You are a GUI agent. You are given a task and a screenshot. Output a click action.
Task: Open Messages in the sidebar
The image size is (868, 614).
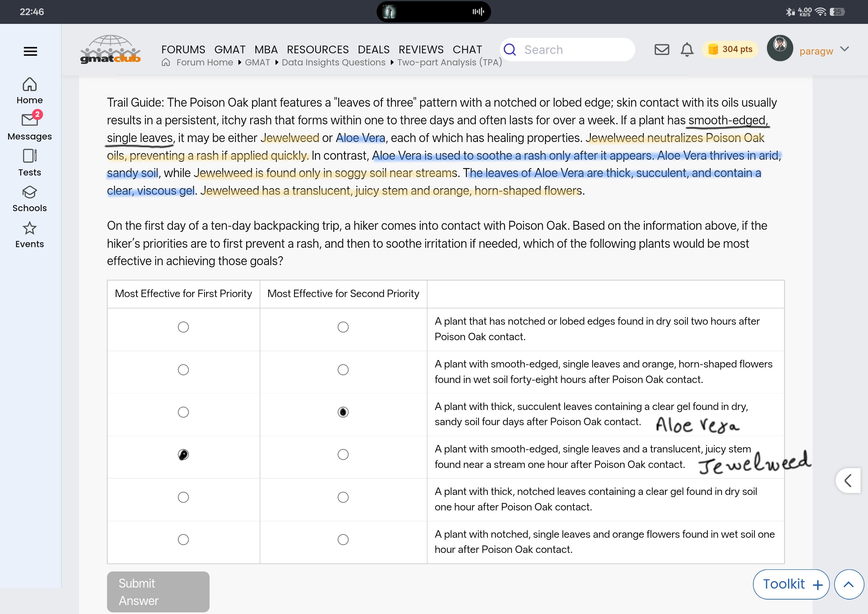pyautogui.click(x=29, y=126)
